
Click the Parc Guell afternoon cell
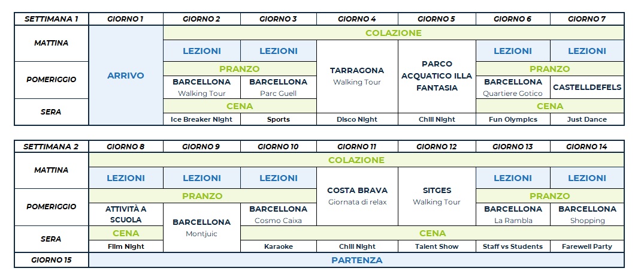point(279,88)
